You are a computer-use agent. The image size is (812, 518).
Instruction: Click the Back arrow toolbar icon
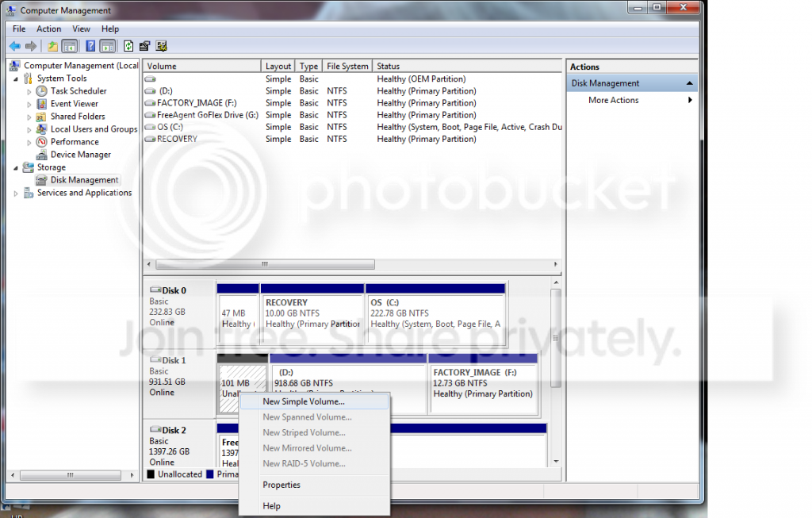click(x=15, y=46)
